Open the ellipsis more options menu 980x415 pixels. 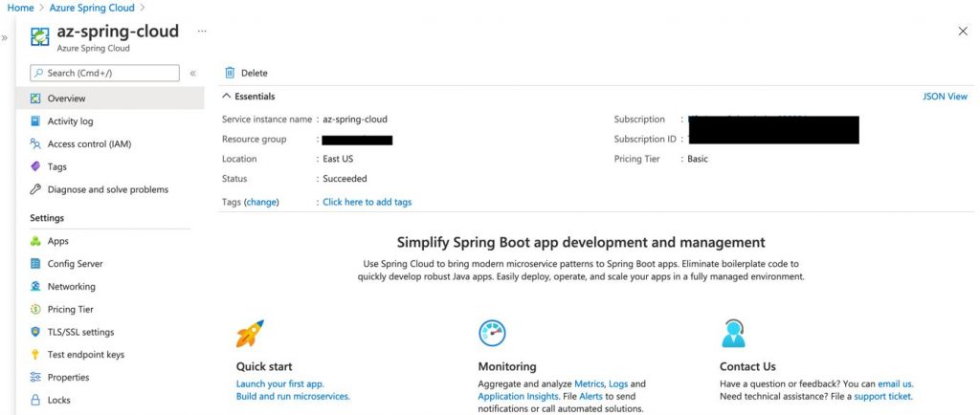click(x=201, y=31)
